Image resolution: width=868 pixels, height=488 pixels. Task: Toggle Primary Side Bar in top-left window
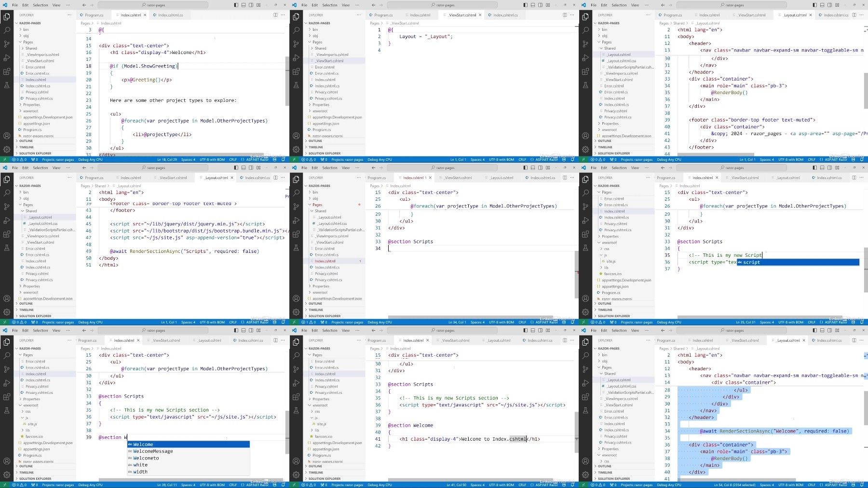coord(236,5)
